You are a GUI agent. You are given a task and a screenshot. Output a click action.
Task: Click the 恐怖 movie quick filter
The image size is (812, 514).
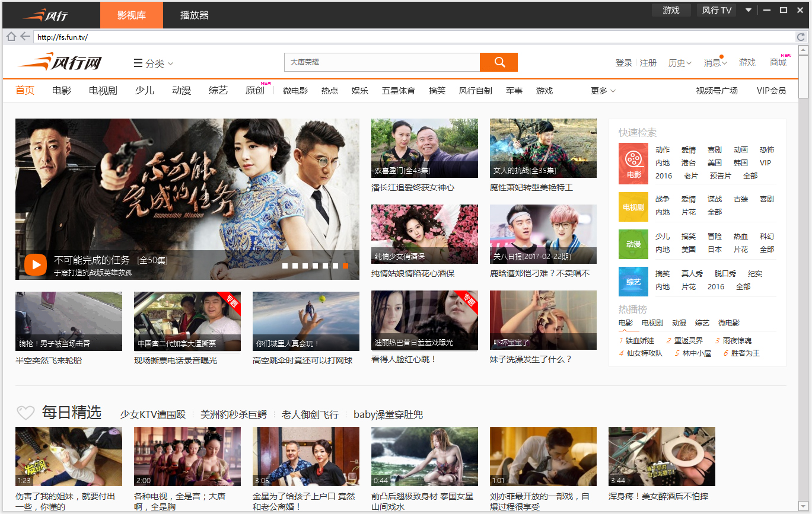[x=767, y=150]
